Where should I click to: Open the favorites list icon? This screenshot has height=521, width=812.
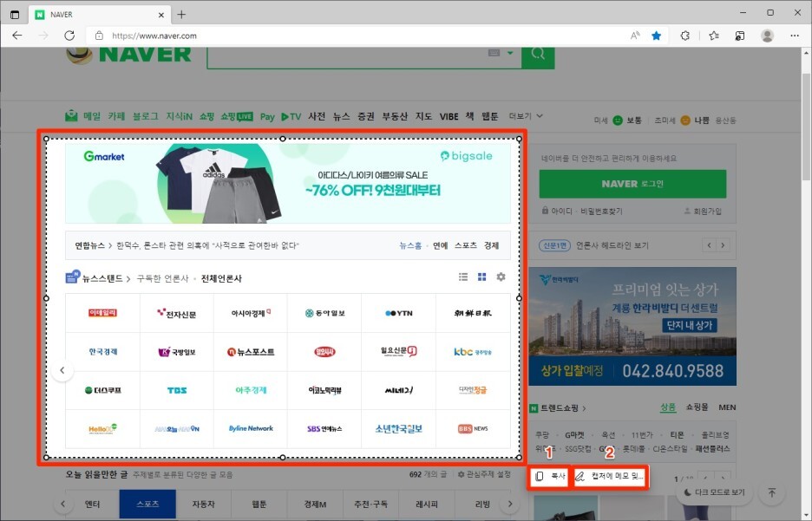(714, 36)
